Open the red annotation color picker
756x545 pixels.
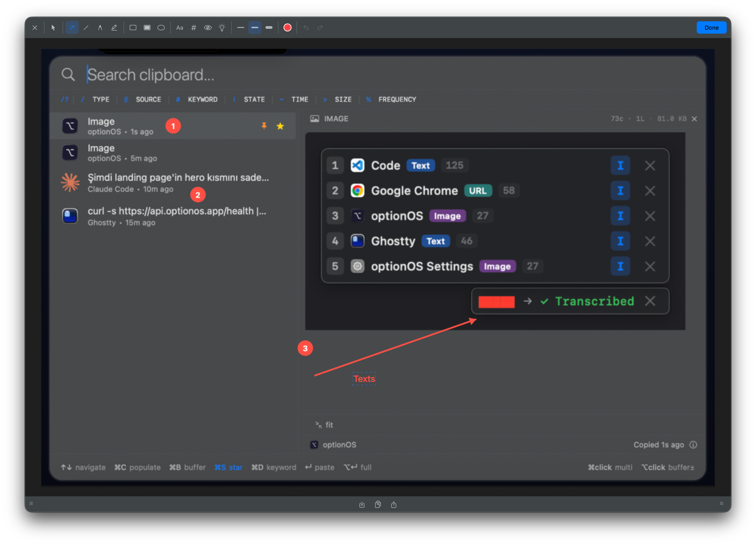tap(287, 28)
